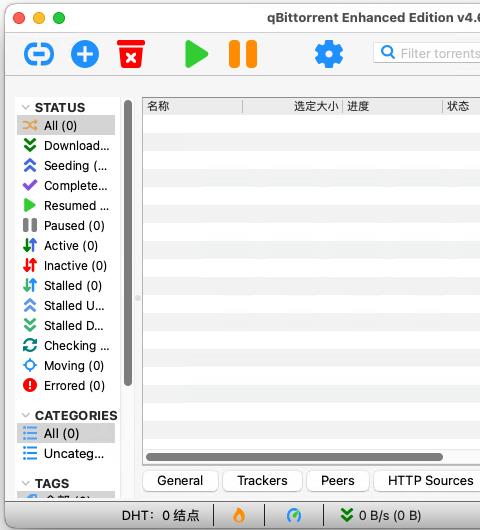Viewport: 480px width, 530px height.
Task: Select the Stalled Uploading filter
Action: 66,305
